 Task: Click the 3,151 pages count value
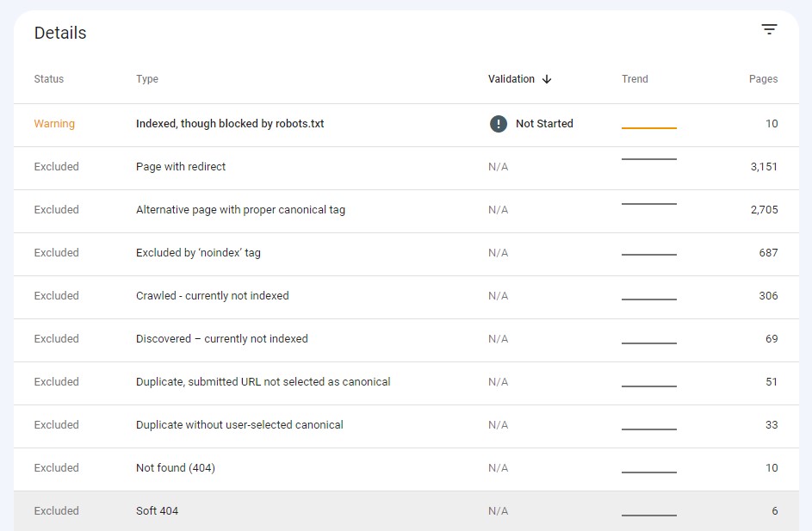click(x=764, y=166)
